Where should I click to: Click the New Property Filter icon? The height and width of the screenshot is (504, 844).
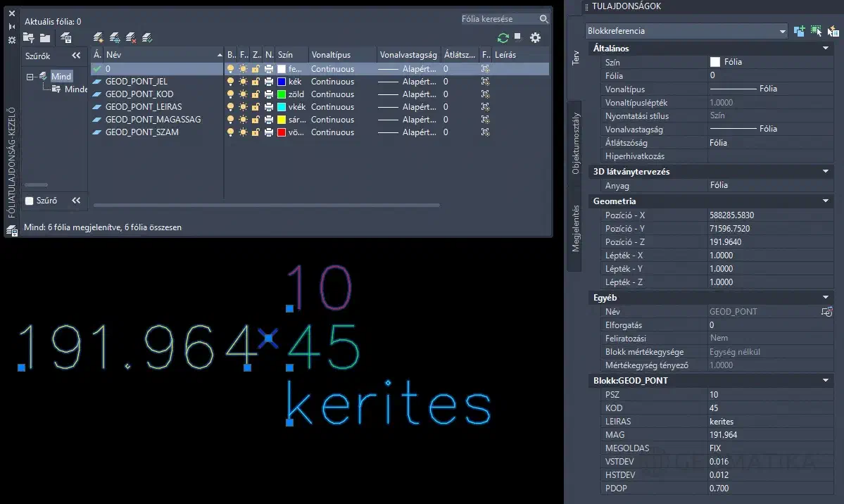29,38
